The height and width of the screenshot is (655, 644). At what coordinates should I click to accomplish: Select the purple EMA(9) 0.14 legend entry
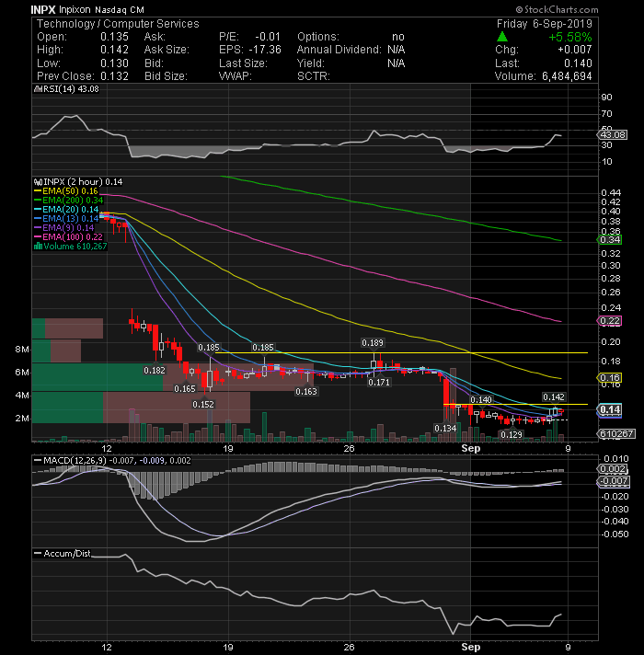pos(63,228)
